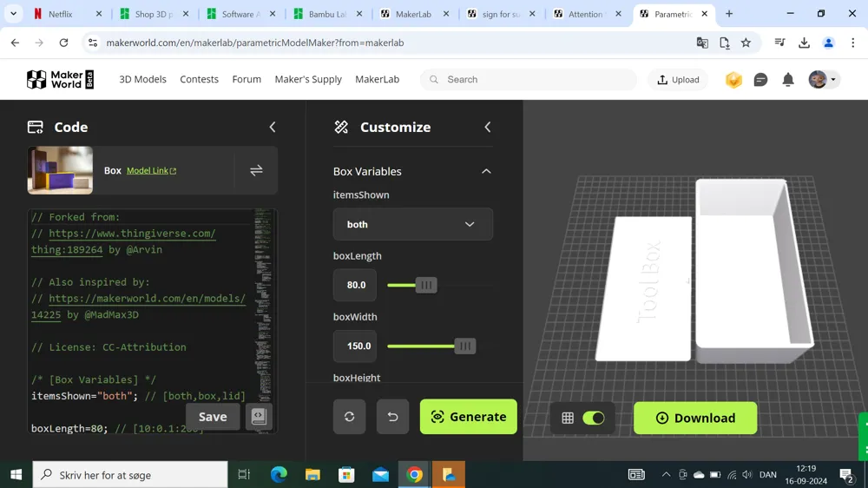Go back to the previous page

click(15, 43)
